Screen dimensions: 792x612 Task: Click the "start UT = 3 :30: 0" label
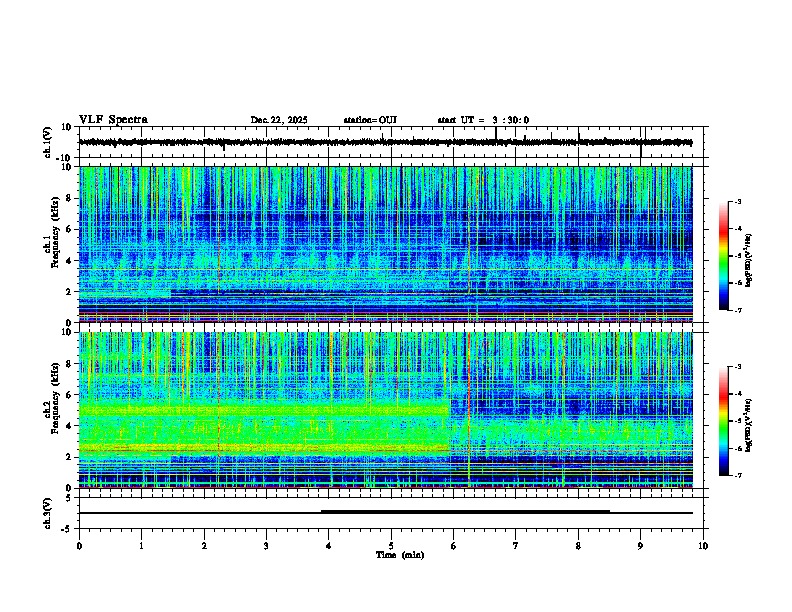point(483,120)
